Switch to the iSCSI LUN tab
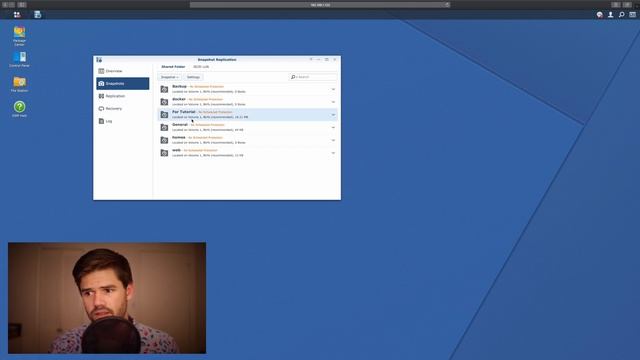640x360 pixels. (x=201, y=67)
